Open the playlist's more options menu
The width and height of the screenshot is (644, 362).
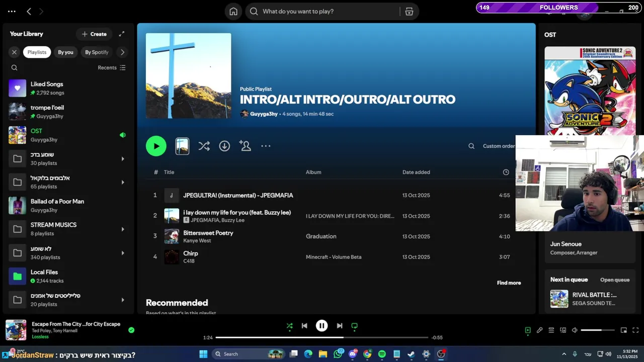point(266,146)
